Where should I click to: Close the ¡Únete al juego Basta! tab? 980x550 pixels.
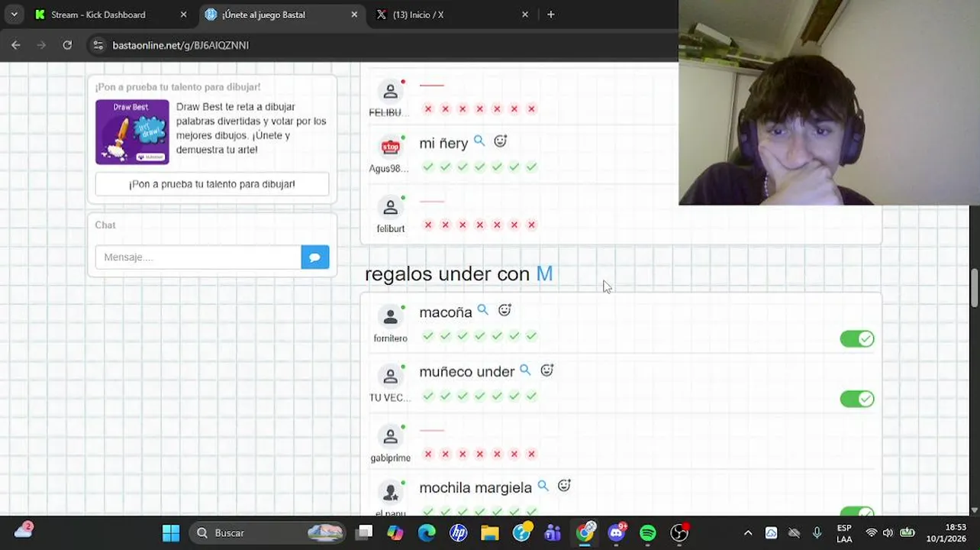click(354, 15)
